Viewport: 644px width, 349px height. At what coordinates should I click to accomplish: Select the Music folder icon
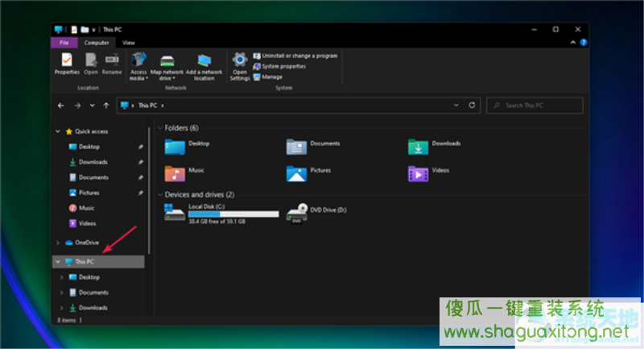click(175, 173)
